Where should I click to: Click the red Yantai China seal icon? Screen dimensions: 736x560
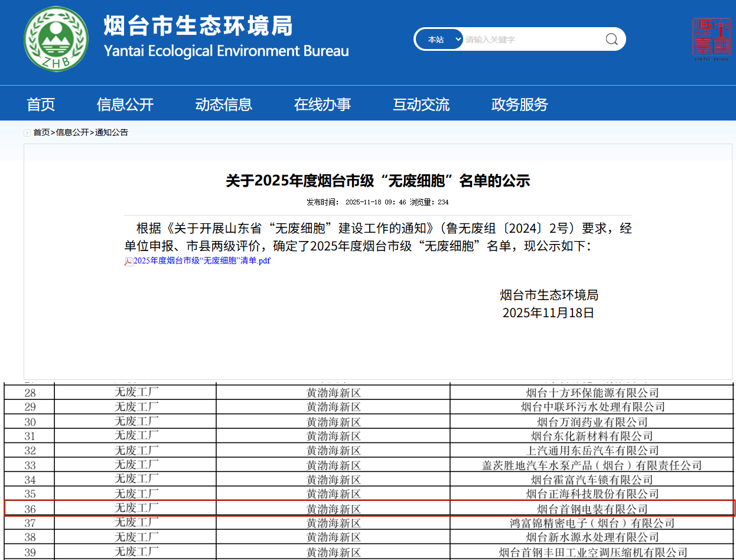coord(711,40)
